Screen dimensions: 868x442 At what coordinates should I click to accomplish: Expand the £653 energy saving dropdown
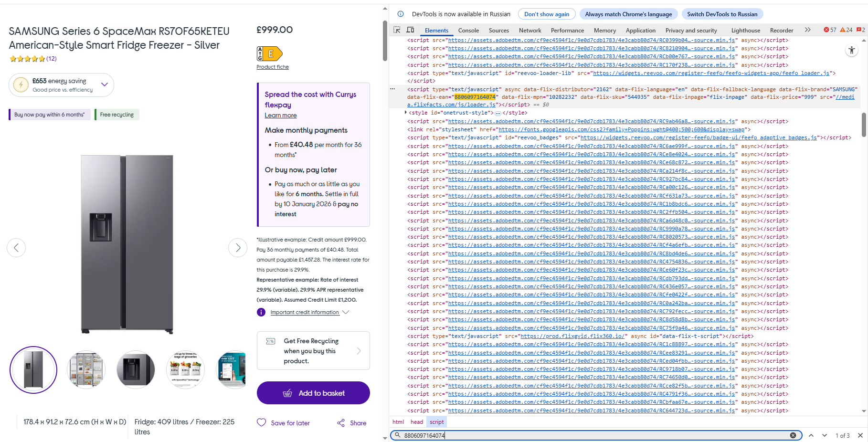[61, 85]
